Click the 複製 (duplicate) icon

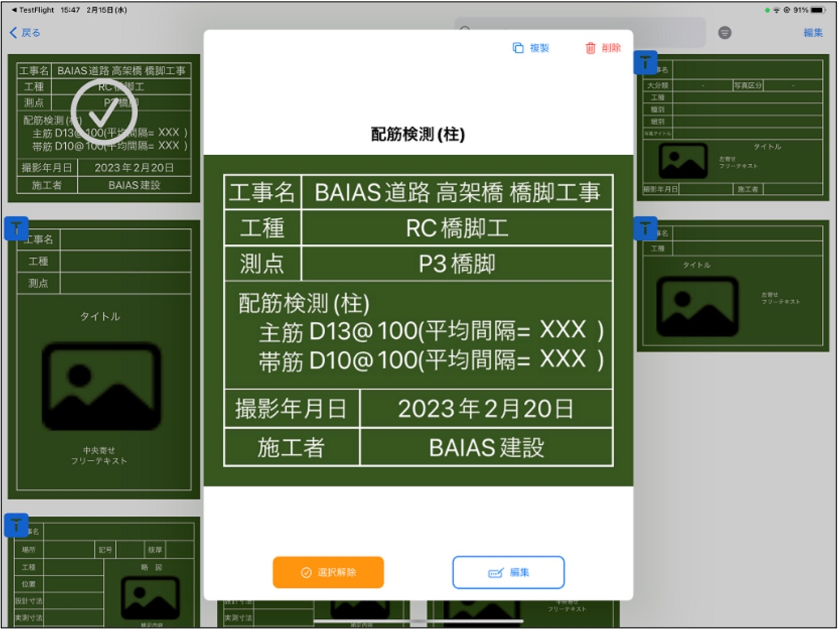[517, 48]
